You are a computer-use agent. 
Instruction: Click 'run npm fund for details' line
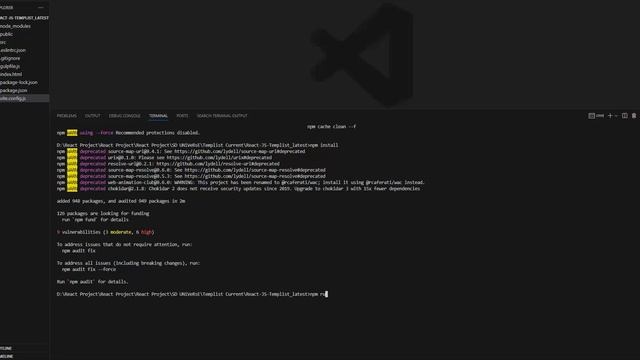[95, 220]
